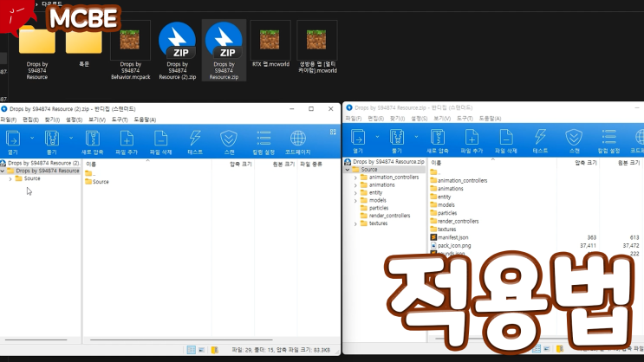
Task: Expand animations tree node chevron
Action: (x=355, y=185)
